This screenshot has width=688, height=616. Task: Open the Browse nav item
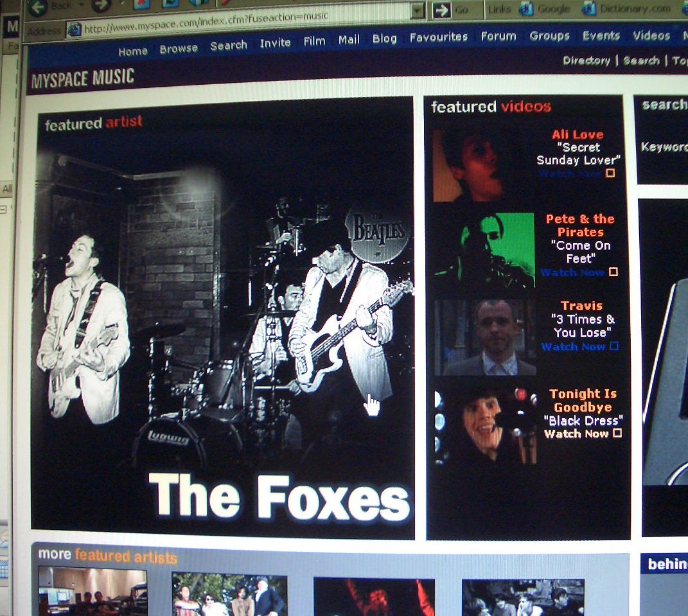[179, 49]
